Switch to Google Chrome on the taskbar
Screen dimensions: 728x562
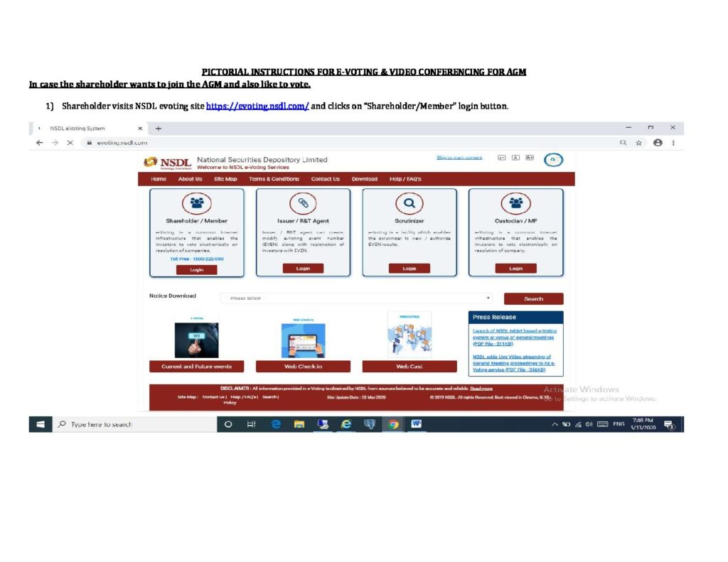393,424
